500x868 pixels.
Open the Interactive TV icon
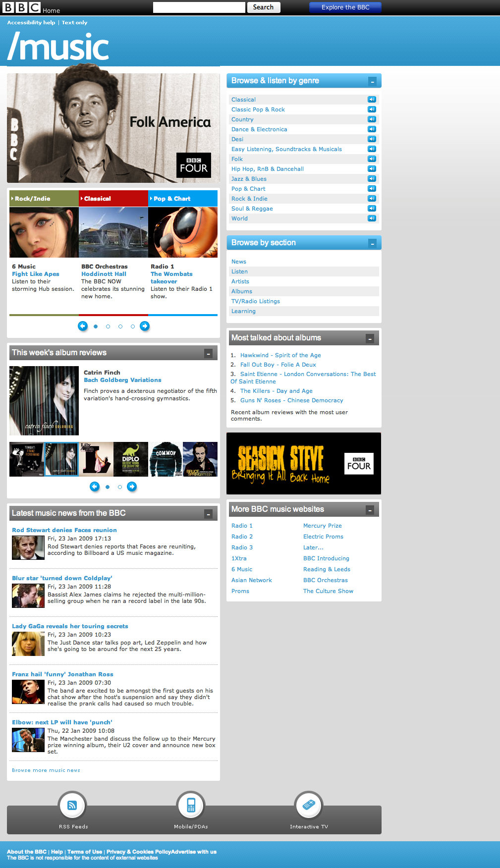pyautogui.click(x=309, y=806)
